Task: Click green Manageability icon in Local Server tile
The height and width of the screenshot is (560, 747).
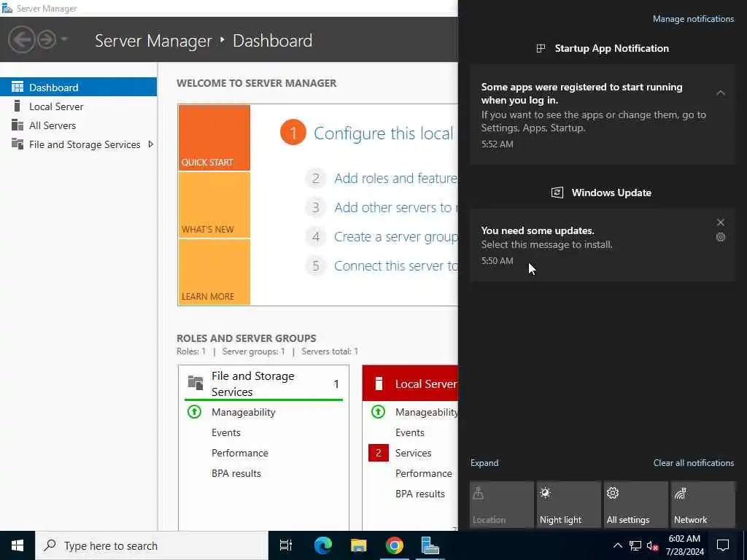Action: click(x=379, y=411)
